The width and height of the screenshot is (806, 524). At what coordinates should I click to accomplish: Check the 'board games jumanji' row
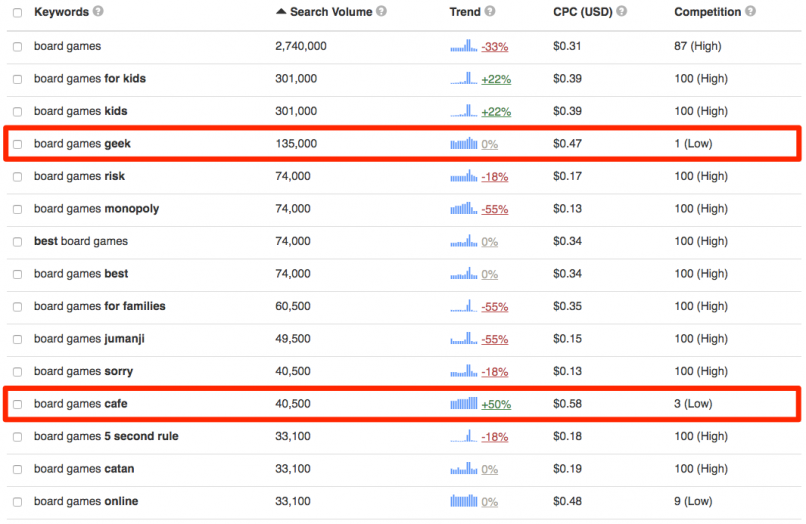tap(17, 339)
